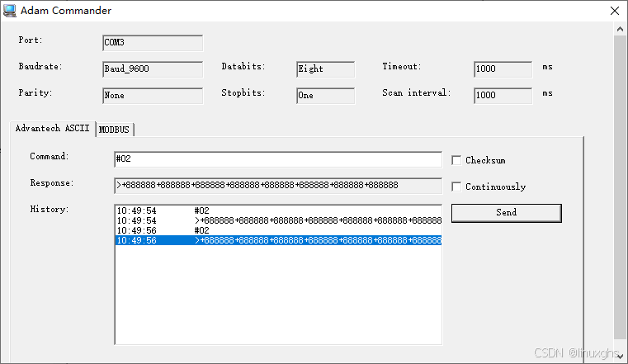Viewport: 628px width, 364px height.
Task: Click the Response output field
Action: click(x=278, y=186)
